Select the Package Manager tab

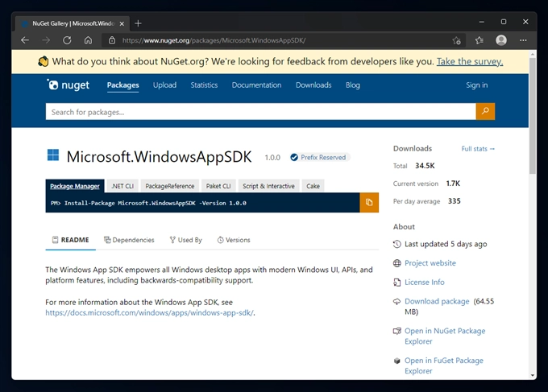coord(75,186)
